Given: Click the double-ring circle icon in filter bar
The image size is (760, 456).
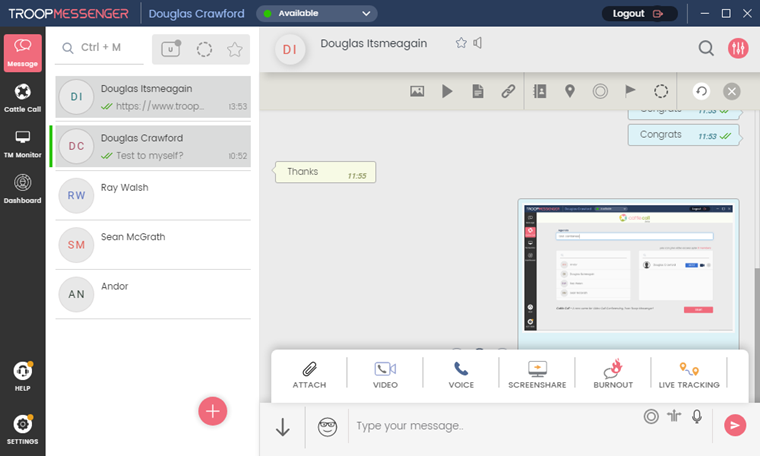Looking at the screenshot, I should click(600, 91).
